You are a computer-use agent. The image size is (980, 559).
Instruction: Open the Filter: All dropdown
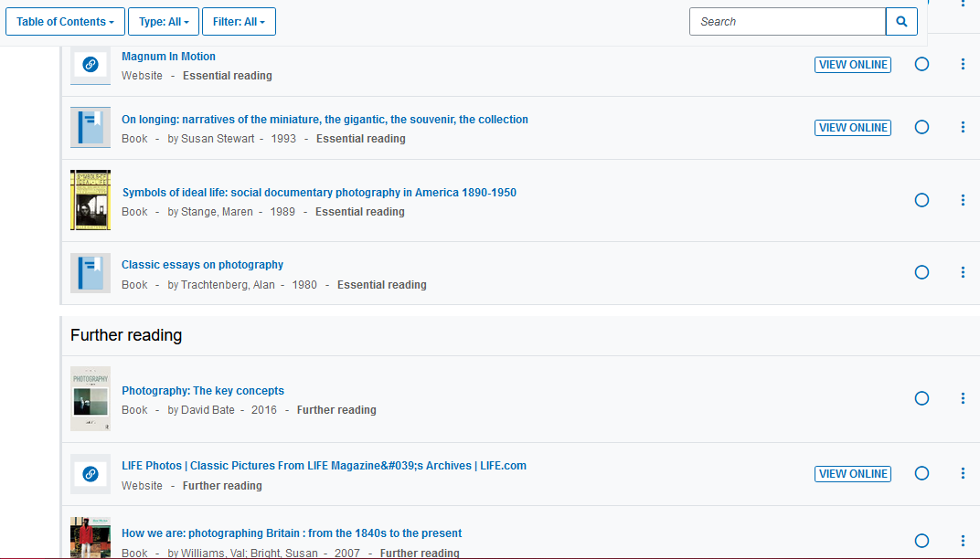pos(239,22)
